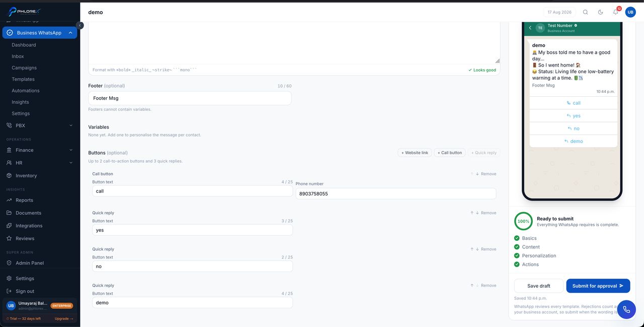Open Insights under Business WhatsApp

click(x=20, y=102)
